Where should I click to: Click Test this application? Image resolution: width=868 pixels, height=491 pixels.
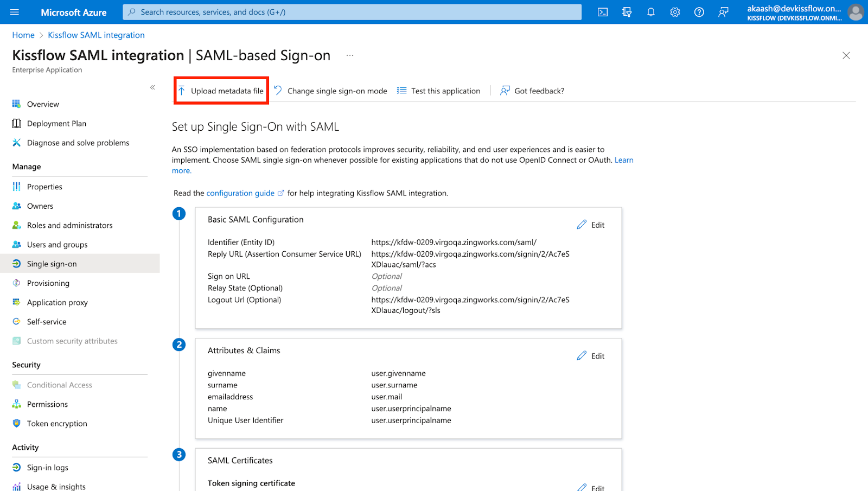click(x=445, y=91)
